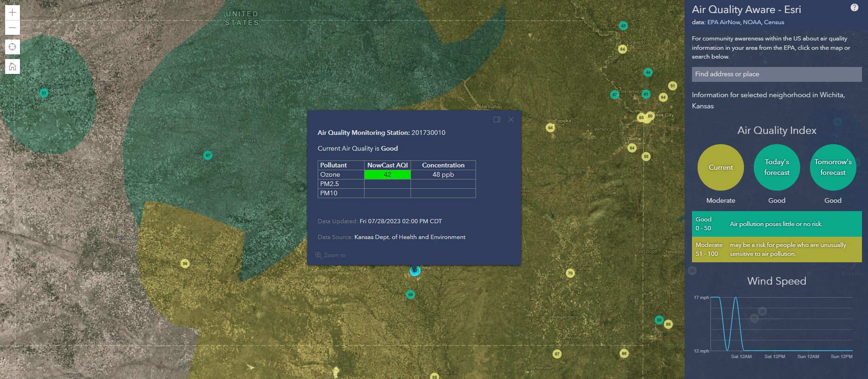Click the NowCast AQI column header
Image resolution: width=868 pixels, height=379 pixels.
(x=387, y=165)
